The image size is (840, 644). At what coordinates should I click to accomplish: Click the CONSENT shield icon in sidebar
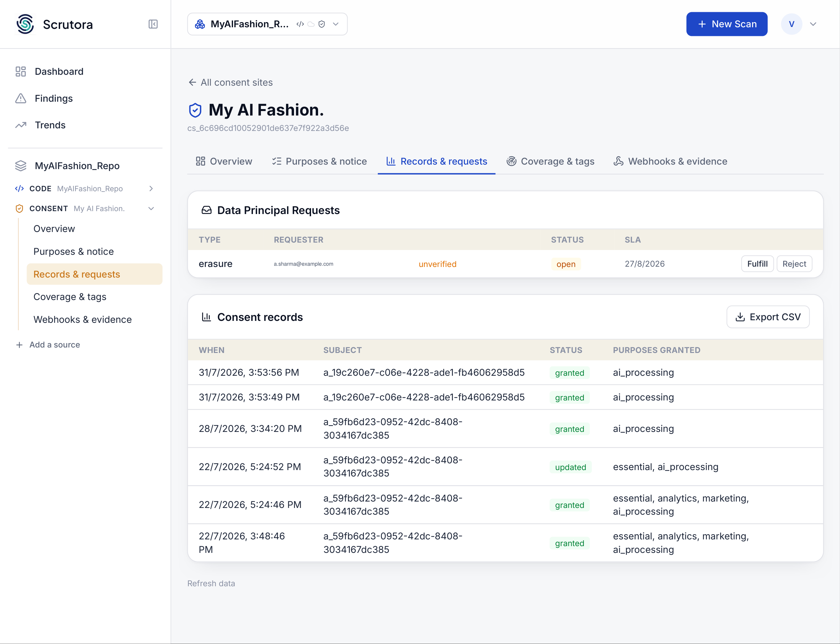[x=19, y=209]
